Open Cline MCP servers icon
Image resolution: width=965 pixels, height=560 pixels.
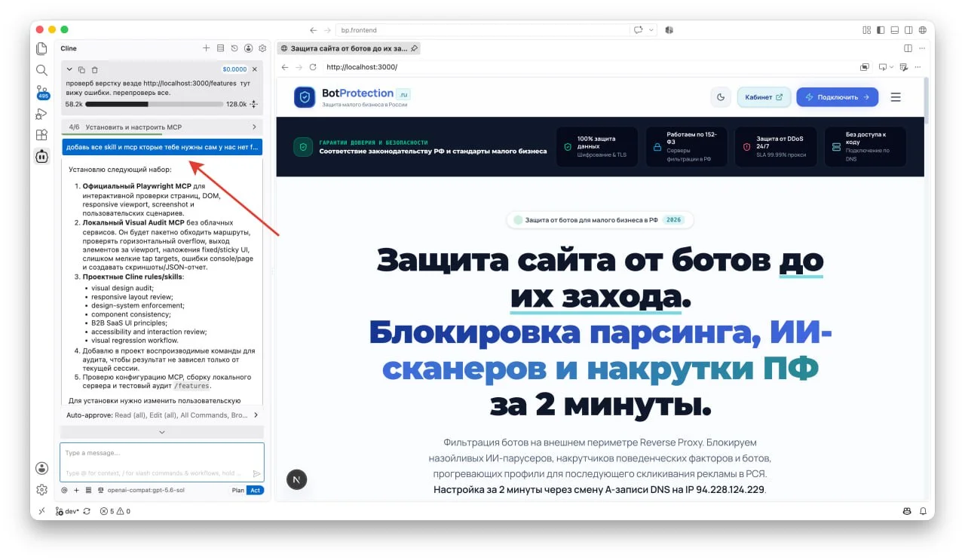pyautogui.click(x=220, y=48)
